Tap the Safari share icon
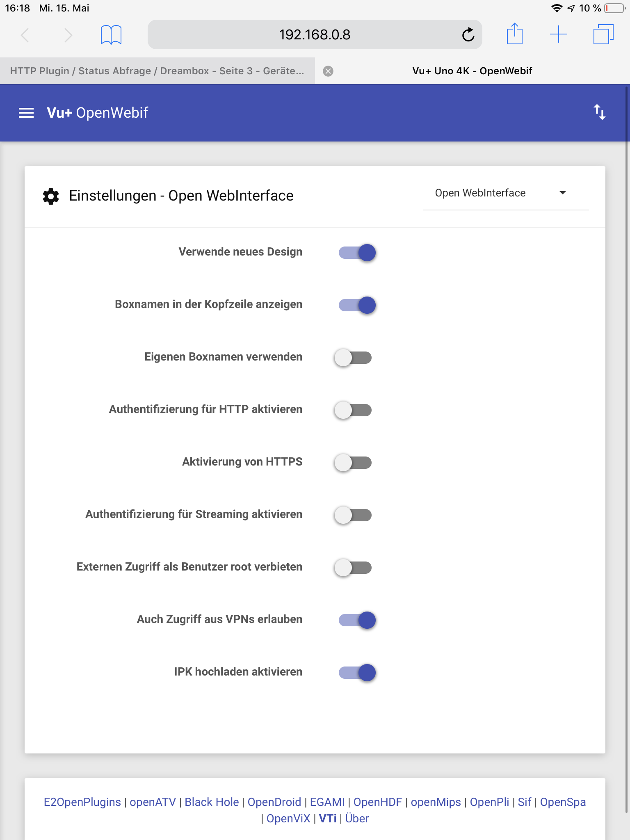This screenshot has width=630, height=840. coord(514,34)
